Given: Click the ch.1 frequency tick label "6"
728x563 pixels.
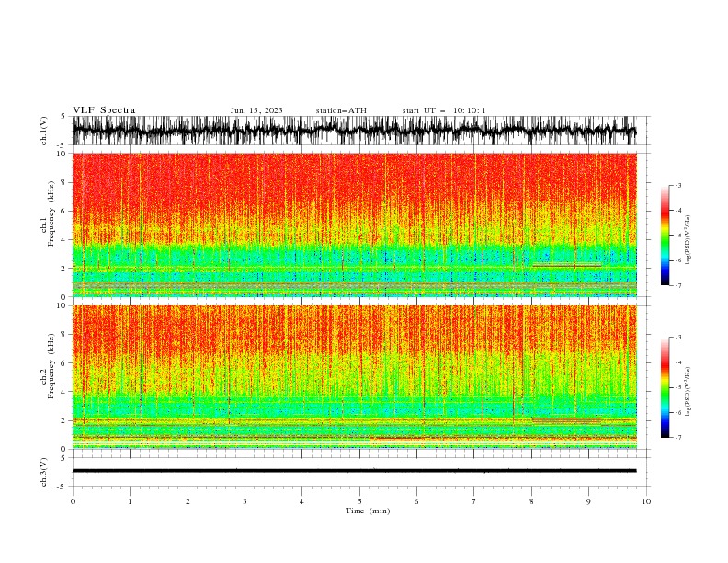Looking at the screenshot, I should (x=63, y=212).
